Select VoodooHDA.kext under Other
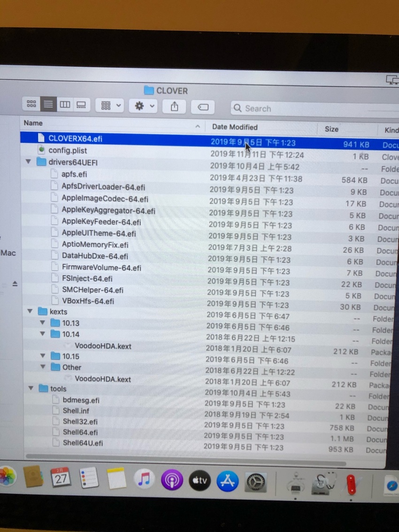 tap(102, 379)
